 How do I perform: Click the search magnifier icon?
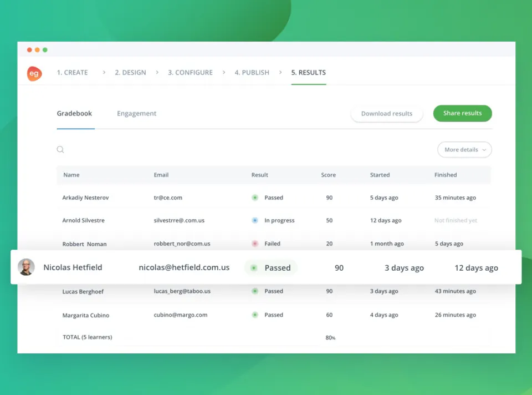[60, 149]
